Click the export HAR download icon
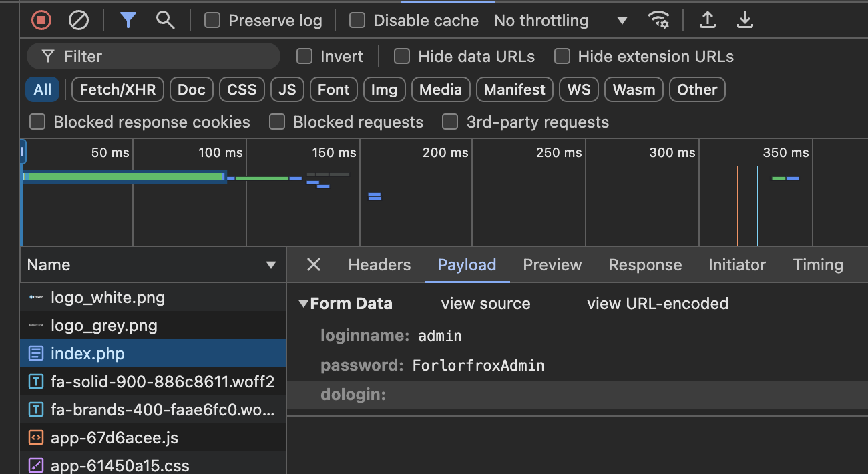 [x=744, y=21]
